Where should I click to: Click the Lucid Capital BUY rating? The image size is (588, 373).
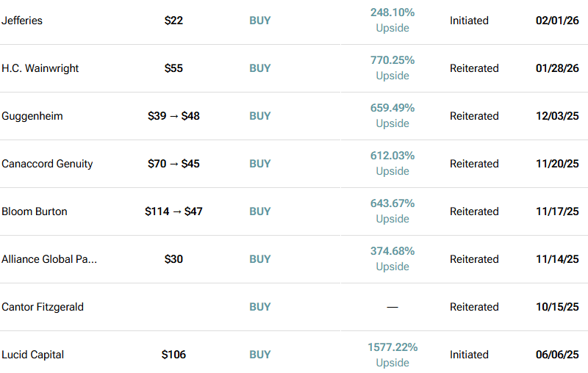[x=260, y=355]
